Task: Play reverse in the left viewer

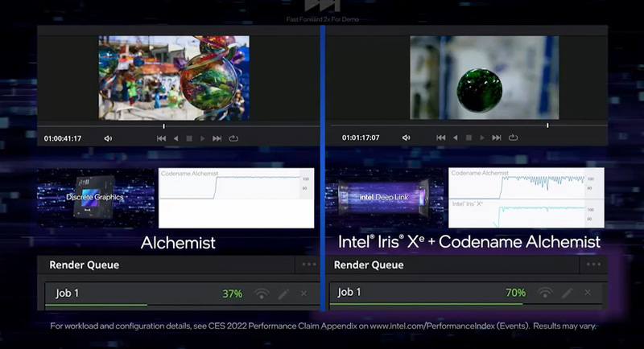Action: click(175, 138)
